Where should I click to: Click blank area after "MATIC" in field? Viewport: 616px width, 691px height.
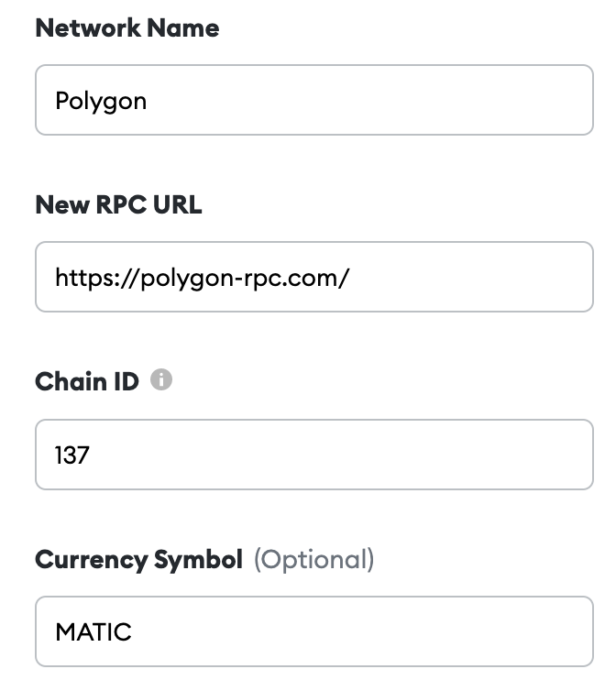coord(367,631)
